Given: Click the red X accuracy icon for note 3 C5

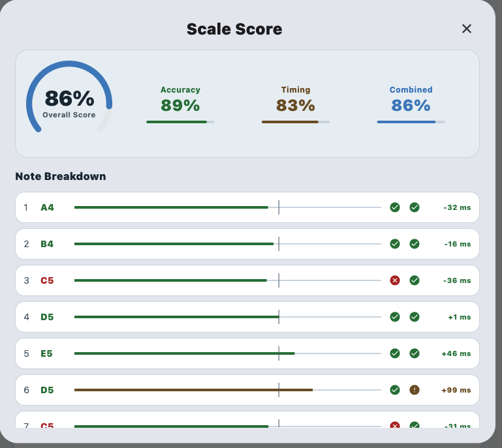Looking at the screenshot, I should pyautogui.click(x=395, y=280).
